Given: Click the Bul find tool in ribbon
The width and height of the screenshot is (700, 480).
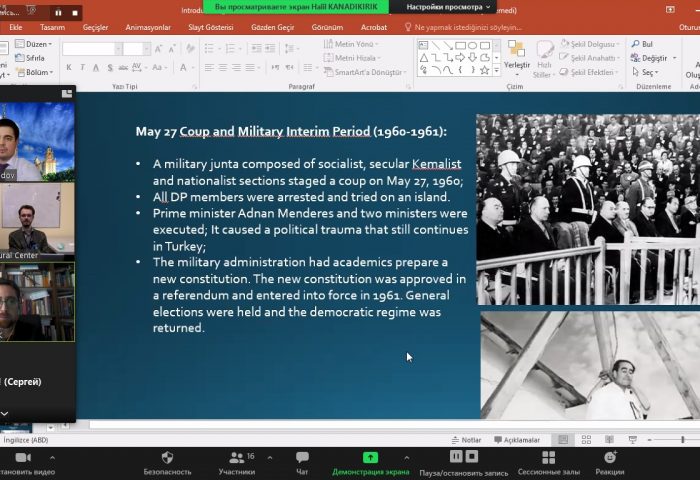Looking at the screenshot, I should pyautogui.click(x=641, y=44).
